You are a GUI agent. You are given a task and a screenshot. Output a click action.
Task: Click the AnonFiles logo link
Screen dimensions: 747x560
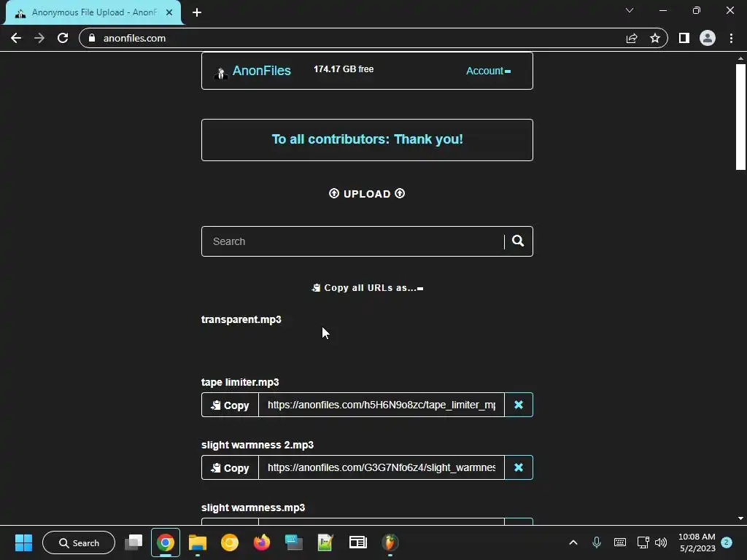(252, 71)
